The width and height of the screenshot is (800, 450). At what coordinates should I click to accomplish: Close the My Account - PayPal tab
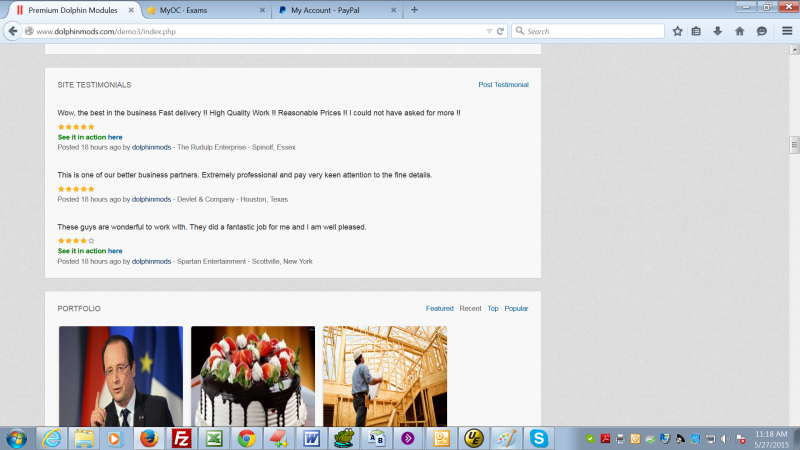coord(393,10)
